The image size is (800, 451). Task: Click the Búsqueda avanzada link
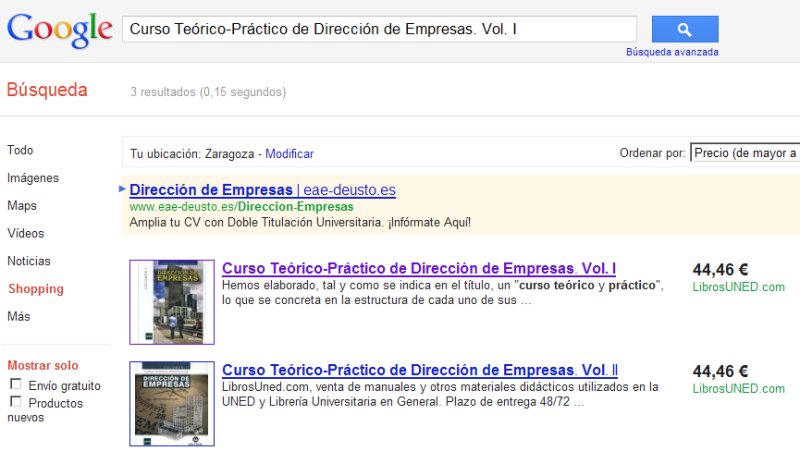672,52
